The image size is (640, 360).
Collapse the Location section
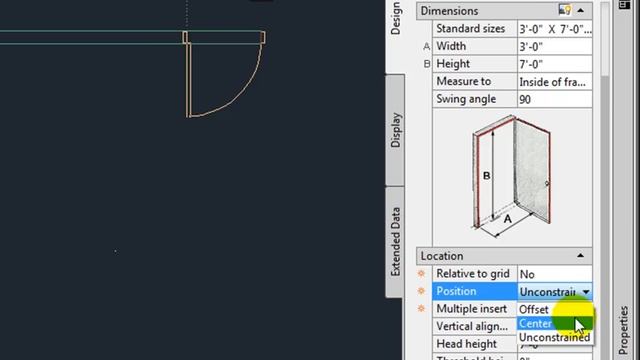click(580, 256)
